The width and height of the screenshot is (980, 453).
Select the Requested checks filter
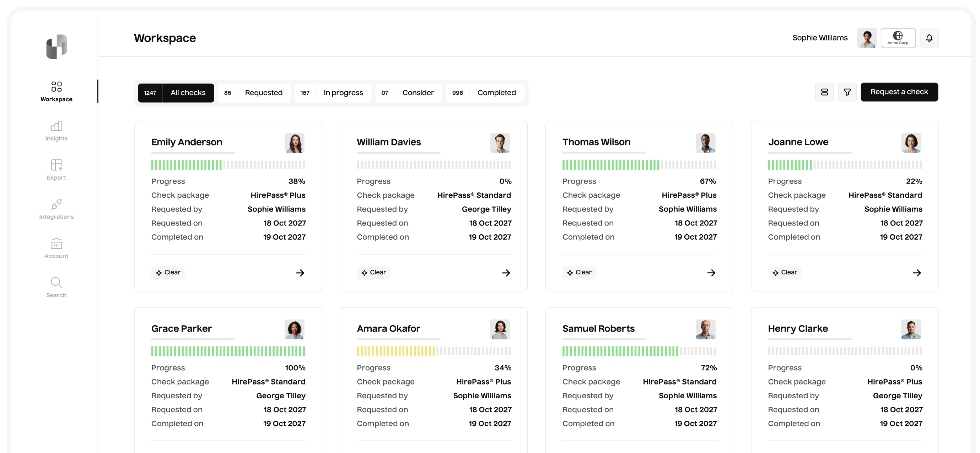(264, 92)
